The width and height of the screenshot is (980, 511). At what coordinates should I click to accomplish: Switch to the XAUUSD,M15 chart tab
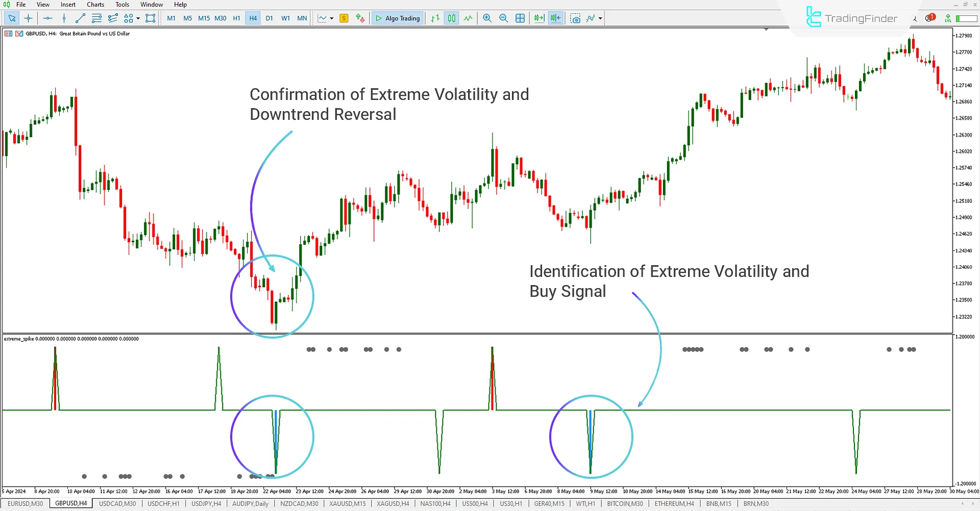click(347, 504)
